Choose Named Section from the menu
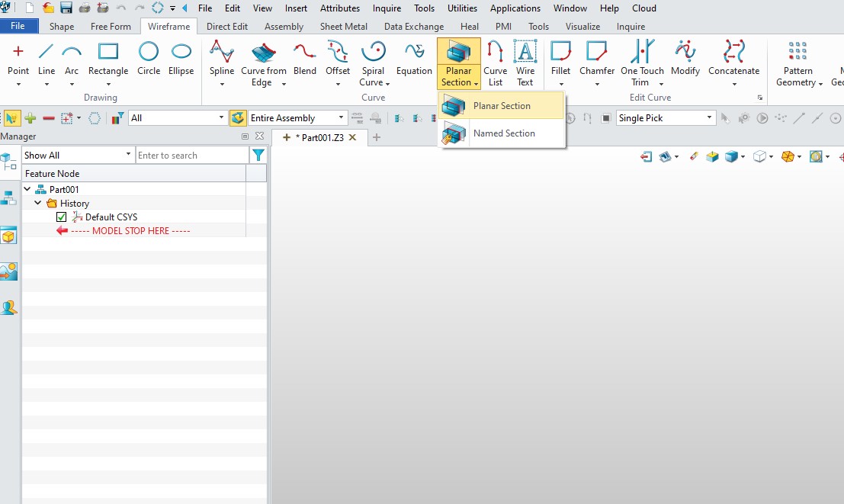The height and width of the screenshot is (504, 844). pyautogui.click(x=503, y=133)
